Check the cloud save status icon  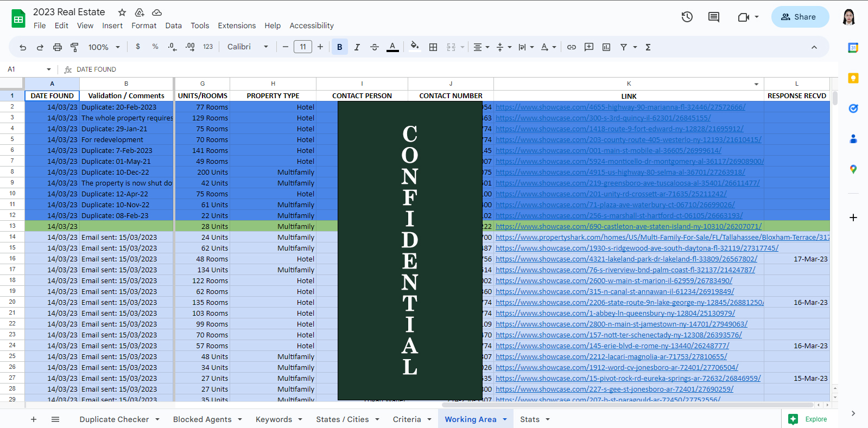pos(157,12)
